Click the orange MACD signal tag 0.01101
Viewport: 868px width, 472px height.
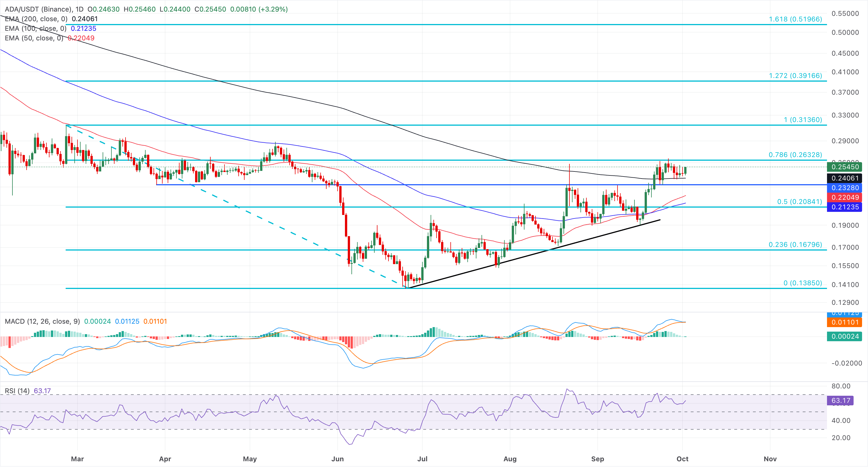(x=845, y=322)
